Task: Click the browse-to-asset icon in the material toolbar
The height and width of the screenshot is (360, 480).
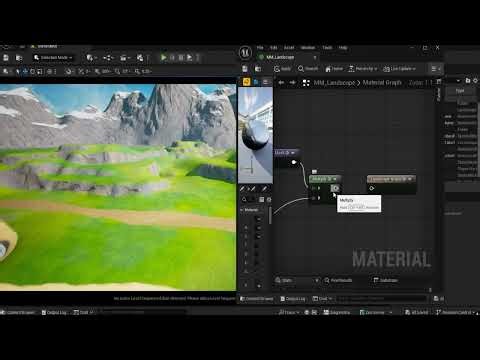Action: [258, 69]
